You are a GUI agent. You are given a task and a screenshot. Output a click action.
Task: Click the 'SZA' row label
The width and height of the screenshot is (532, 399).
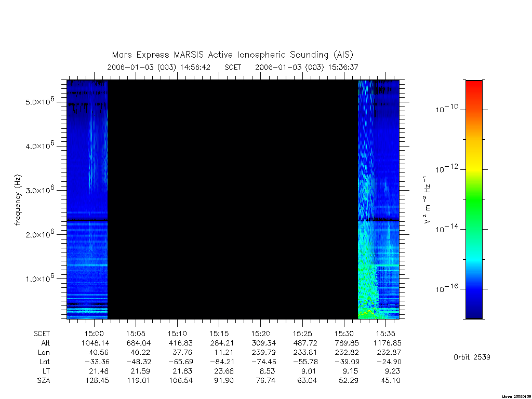(44, 381)
